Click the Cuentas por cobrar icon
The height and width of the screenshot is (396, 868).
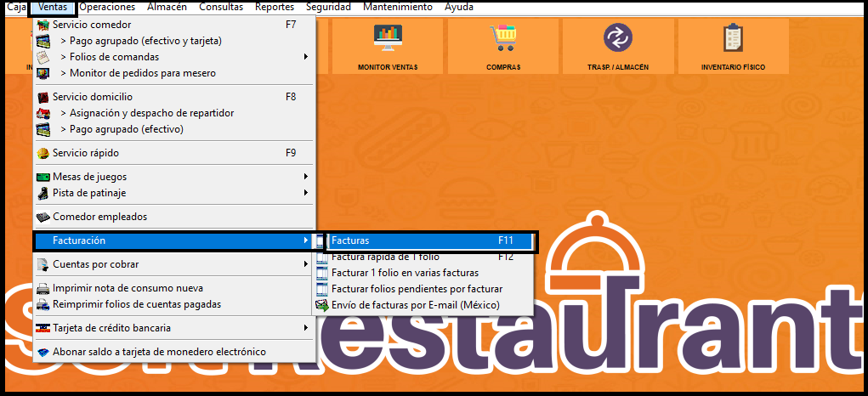point(43,264)
